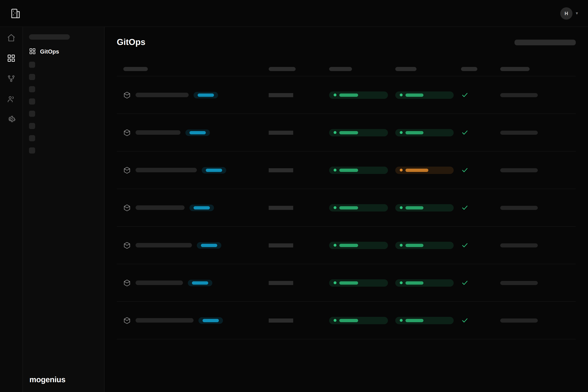The height and width of the screenshot is (392, 588).
Task: Click the orange status badge
Action: coord(424,170)
